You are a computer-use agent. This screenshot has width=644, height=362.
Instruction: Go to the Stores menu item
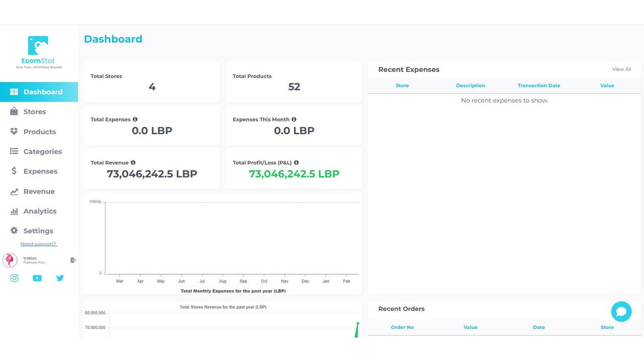click(x=39, y=112)
